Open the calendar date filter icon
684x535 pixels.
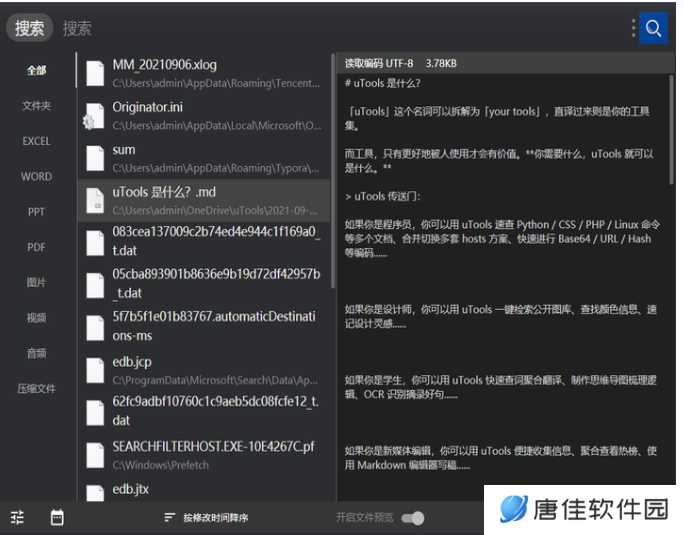pyautogui.click(x=57, y=518)
